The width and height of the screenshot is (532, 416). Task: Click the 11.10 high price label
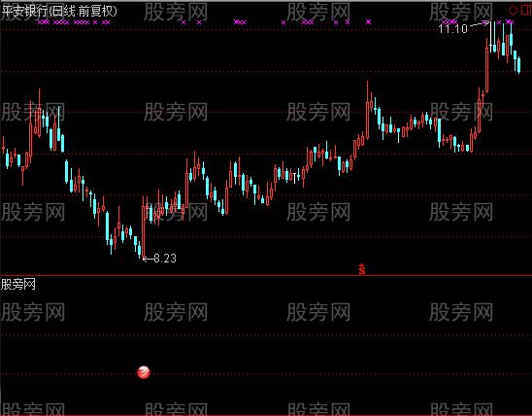coord(453,29)
